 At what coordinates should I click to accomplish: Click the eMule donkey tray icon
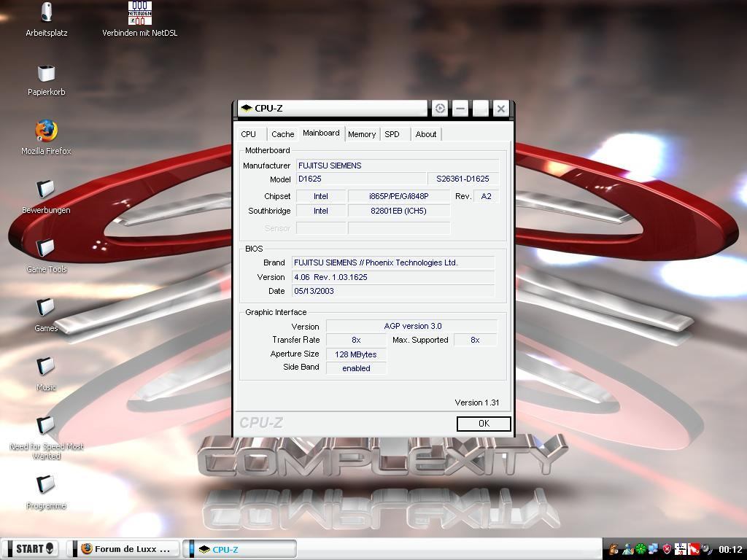point(614,549)
